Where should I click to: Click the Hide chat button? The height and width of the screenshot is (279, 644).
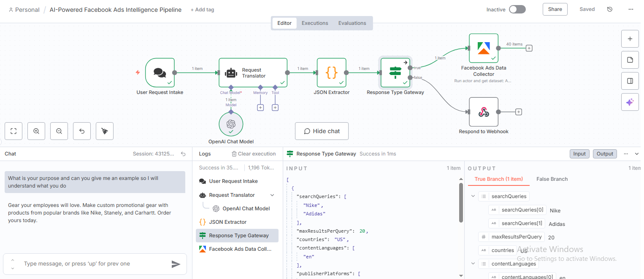[322, 131]
